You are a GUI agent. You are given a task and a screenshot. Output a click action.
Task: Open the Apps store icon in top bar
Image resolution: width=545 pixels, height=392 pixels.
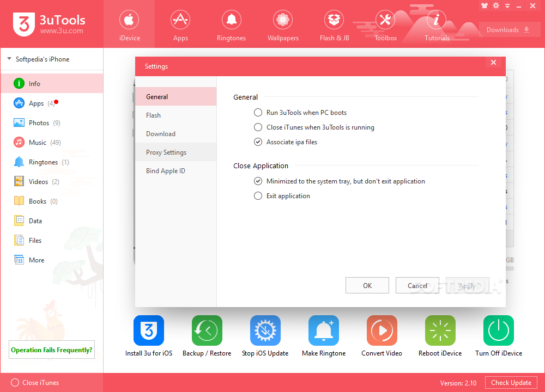point(180,20)
